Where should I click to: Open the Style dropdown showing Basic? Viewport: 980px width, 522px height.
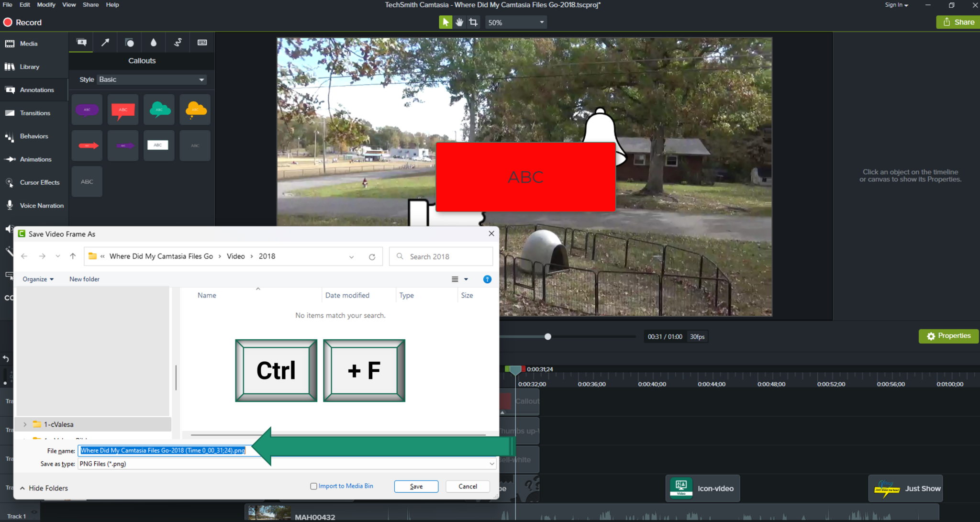(151, 79)
